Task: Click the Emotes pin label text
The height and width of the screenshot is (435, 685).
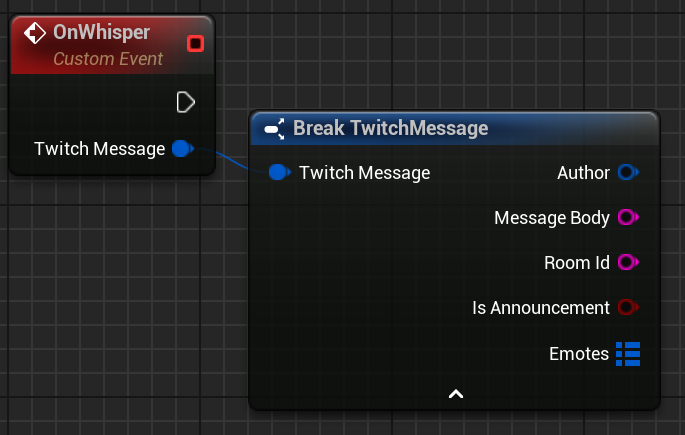Action: click(578, 353)
